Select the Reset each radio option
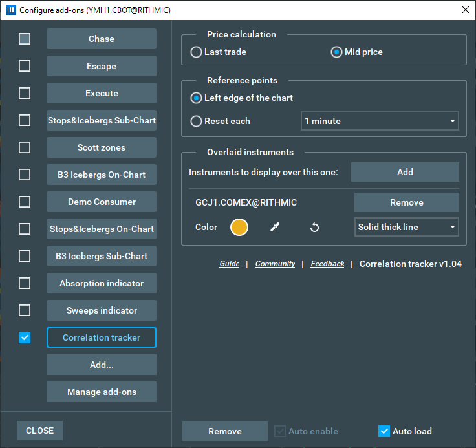 [197, 121]
